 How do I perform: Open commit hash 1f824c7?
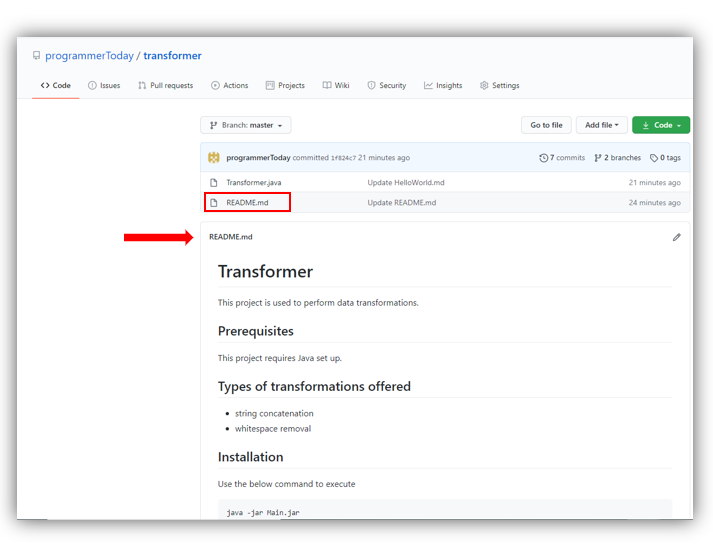343,158
